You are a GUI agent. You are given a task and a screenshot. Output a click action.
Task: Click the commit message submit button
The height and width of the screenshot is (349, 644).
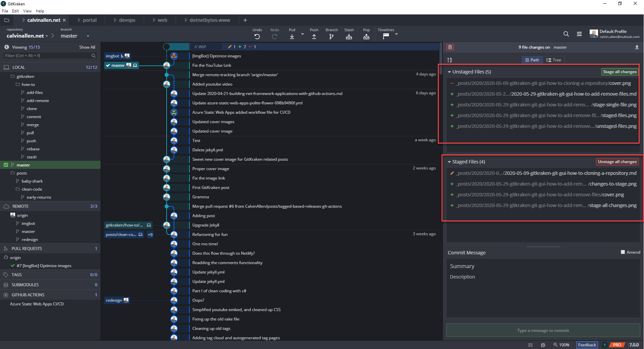click(x=543, y=330)
